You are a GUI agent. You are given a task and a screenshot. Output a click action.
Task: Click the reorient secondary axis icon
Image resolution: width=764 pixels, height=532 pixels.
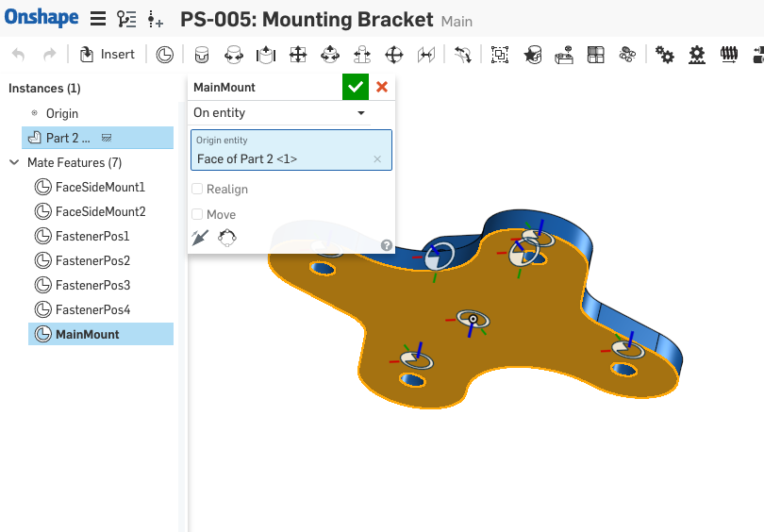pos(227,238)
